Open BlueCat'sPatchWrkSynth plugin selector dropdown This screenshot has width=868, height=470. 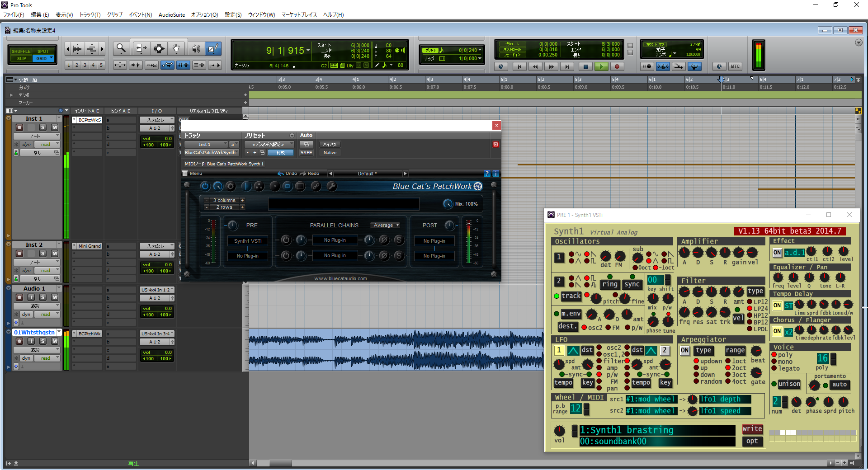pyautogui.click(x=211, y=153)
